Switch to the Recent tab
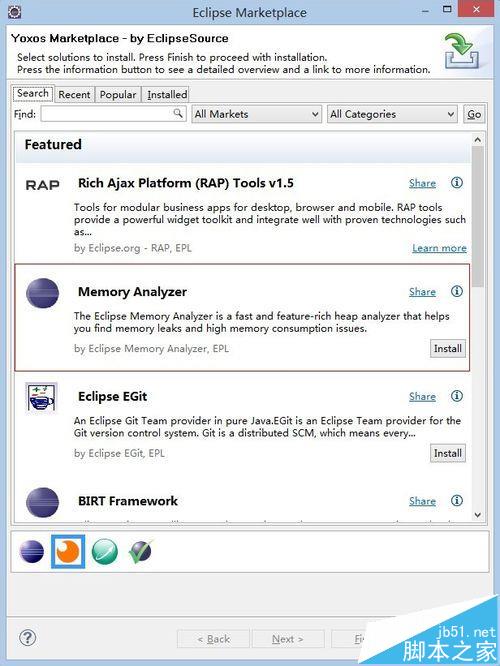Viewport: 500px width, 666px height. [74, 94]
